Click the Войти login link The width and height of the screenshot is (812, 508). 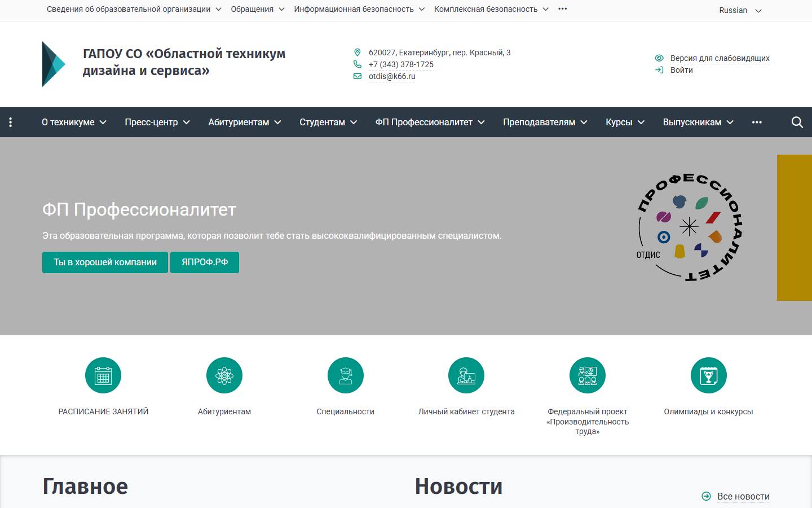tap(682, 70)
